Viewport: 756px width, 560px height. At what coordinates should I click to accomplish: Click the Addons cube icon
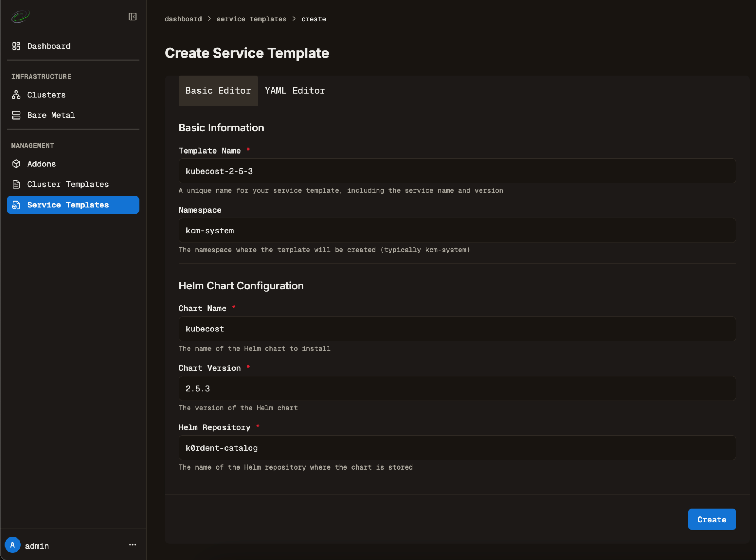coord(16,164)
